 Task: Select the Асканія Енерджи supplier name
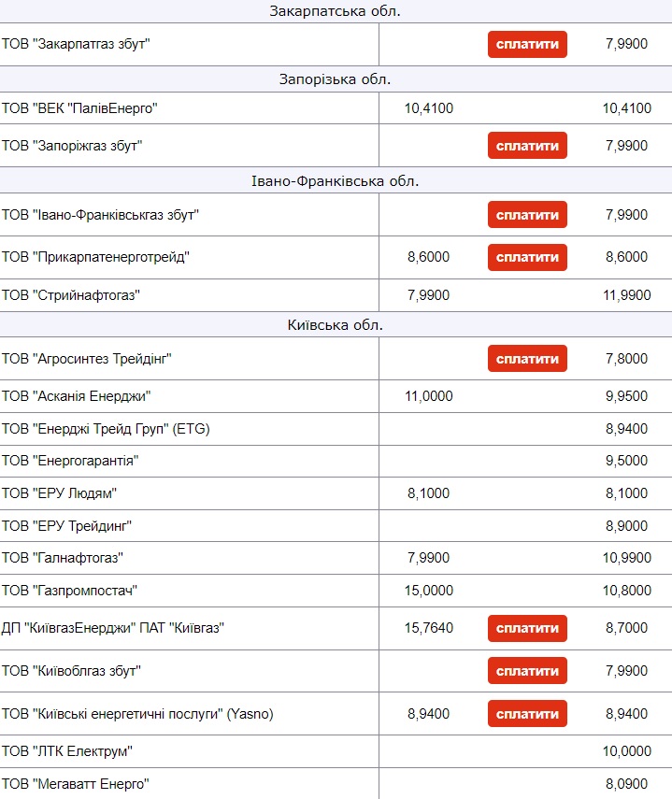tap(77, 396)
